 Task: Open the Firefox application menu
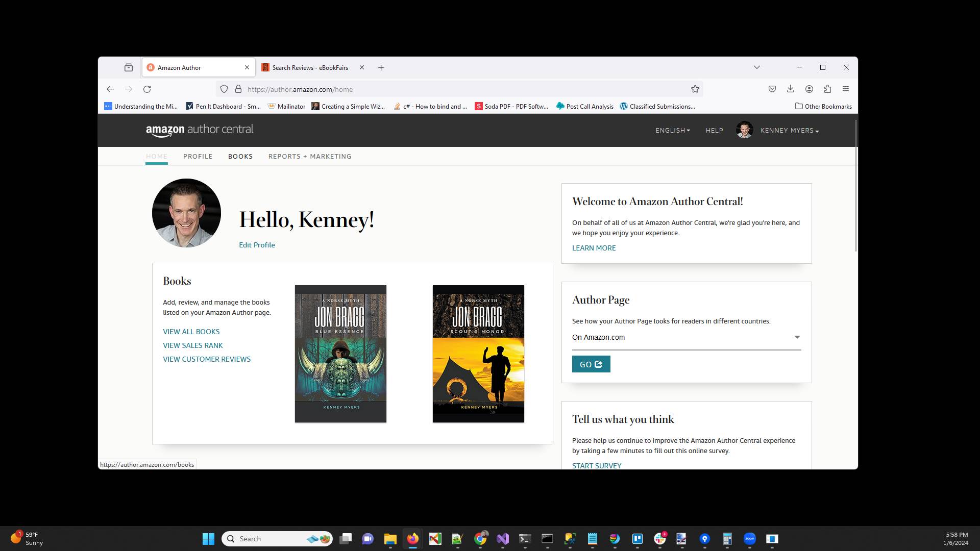point(846,89)
